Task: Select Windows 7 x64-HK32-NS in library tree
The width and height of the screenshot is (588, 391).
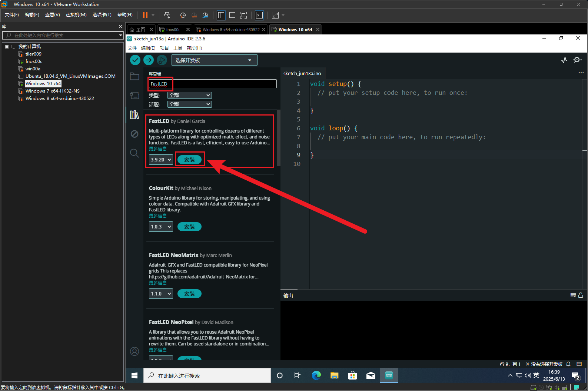Action: [52, 91]
